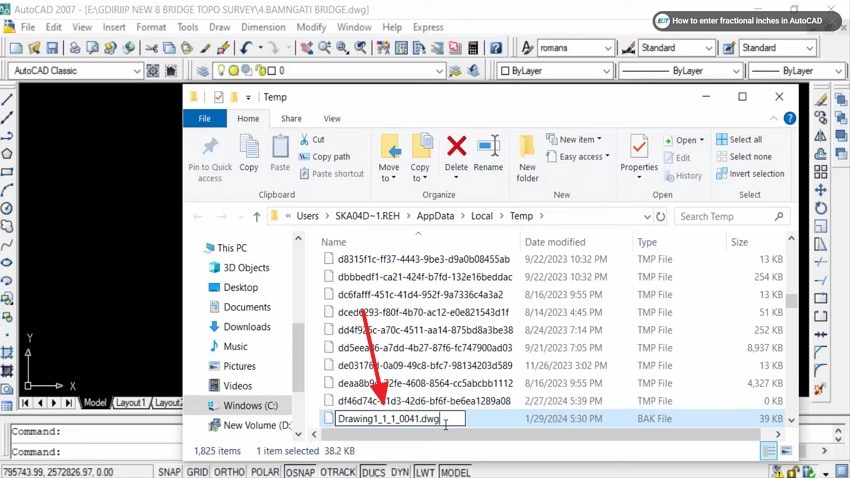This screenshot has height=478, width=850.
Task: Toggle SNAP mode in status bar
Action: pyautogui.click(x=169, y=472)
